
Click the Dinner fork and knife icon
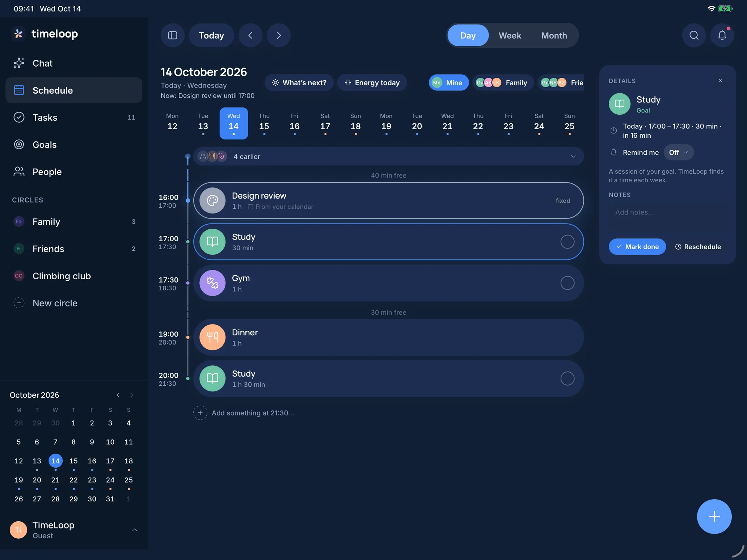coord(212,337)
